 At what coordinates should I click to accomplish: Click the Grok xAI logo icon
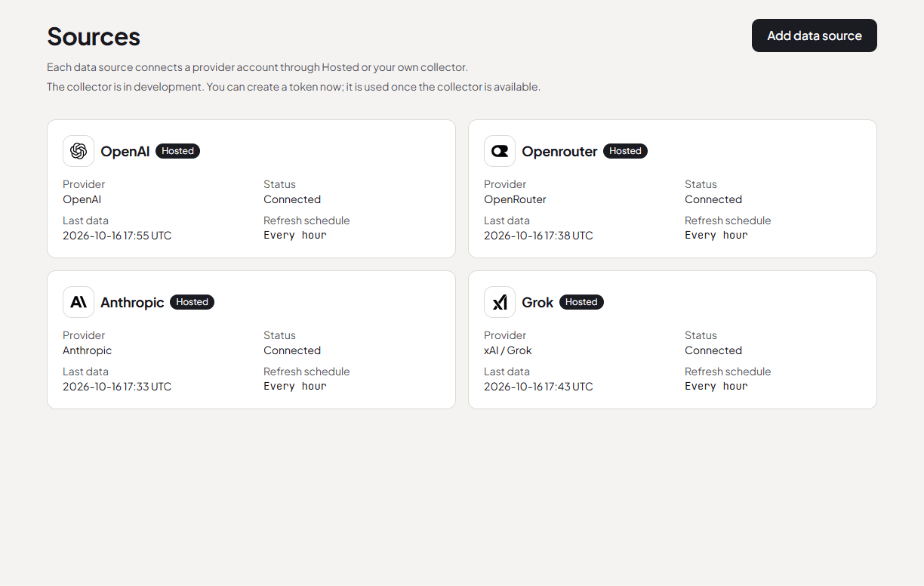pos(500,302)
